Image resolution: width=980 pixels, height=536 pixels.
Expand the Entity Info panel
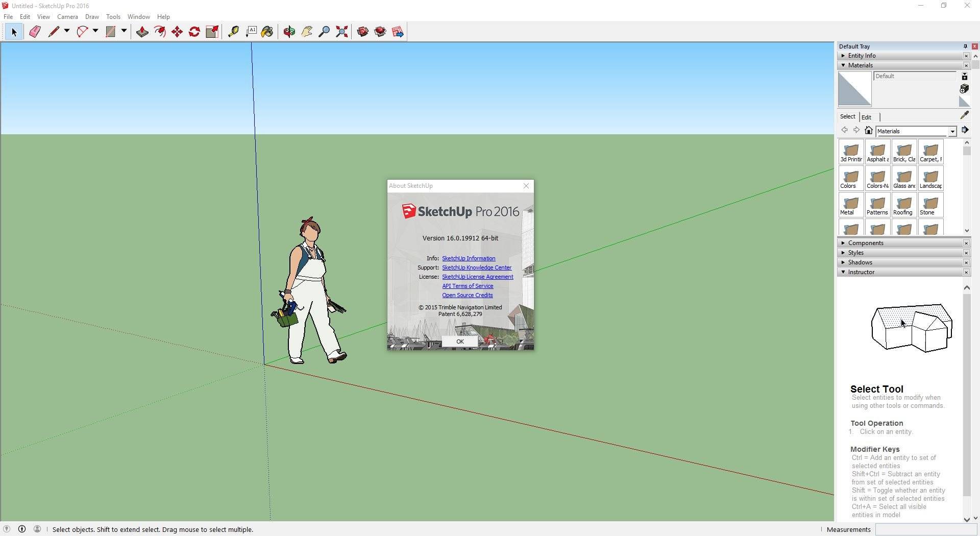[903, 56]
